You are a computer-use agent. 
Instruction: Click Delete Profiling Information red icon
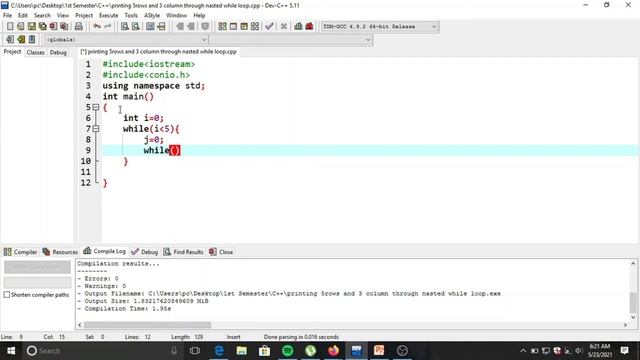tap(309, 27)
